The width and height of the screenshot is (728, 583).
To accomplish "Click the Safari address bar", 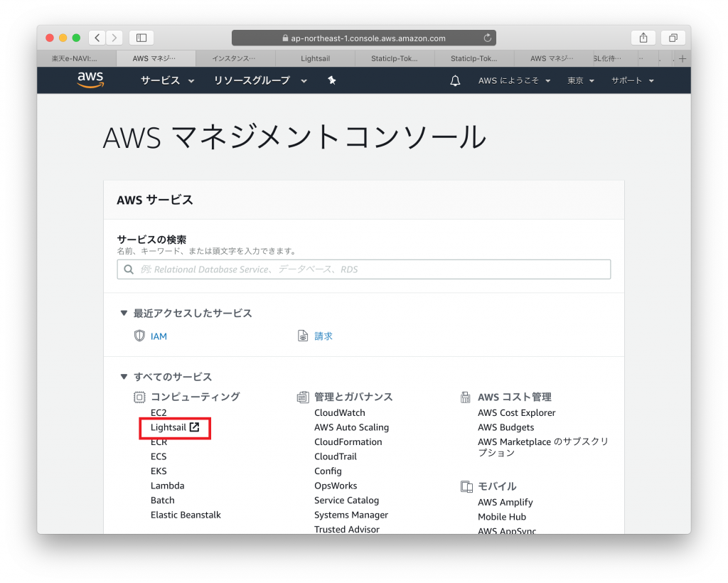I will coord(363,38).
